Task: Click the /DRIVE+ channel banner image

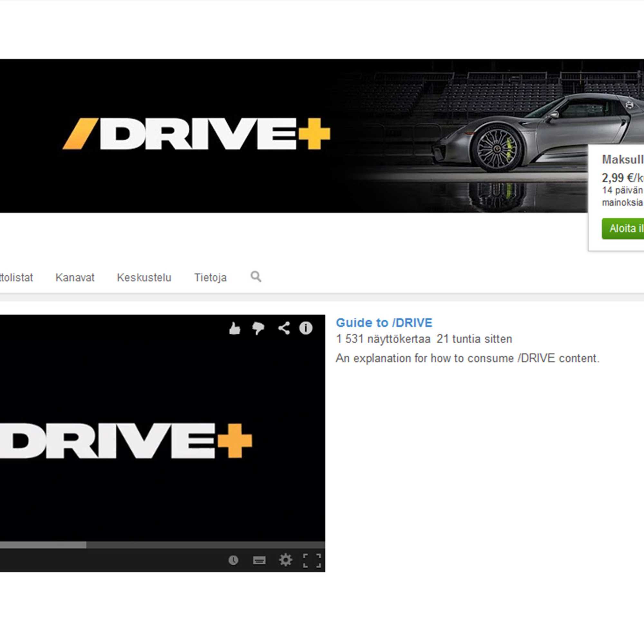Action: point(293,136)
